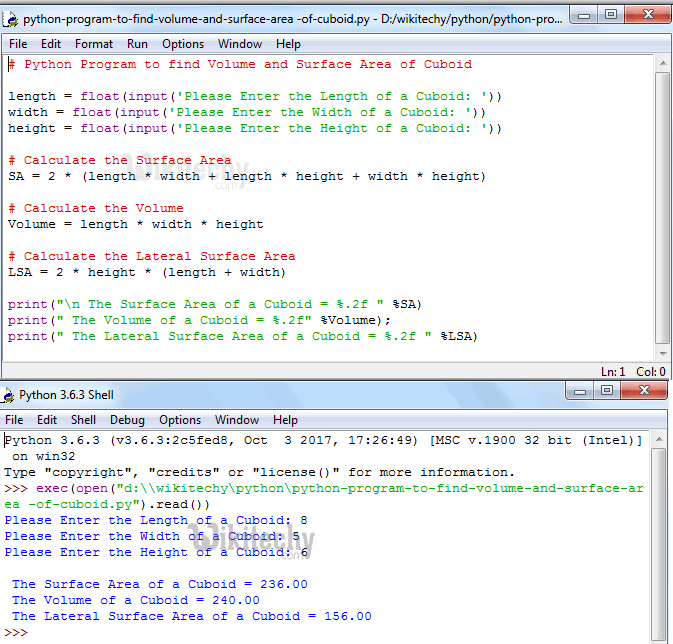Click the 'Volume = length * width * height' line

tap(136, 224)
